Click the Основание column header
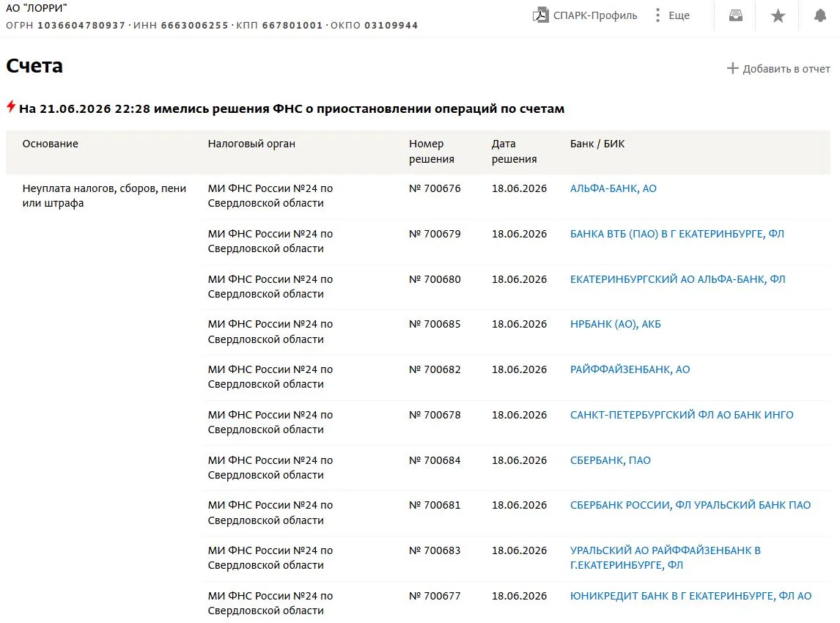This screenshot has width=840, height=623. point(51,144)
